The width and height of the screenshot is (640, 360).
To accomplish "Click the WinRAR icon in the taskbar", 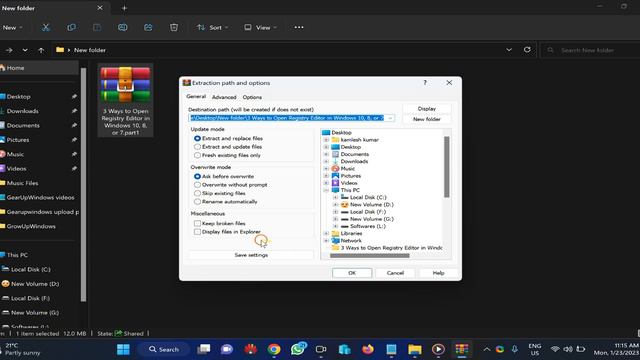I will (x=462, y=349).
